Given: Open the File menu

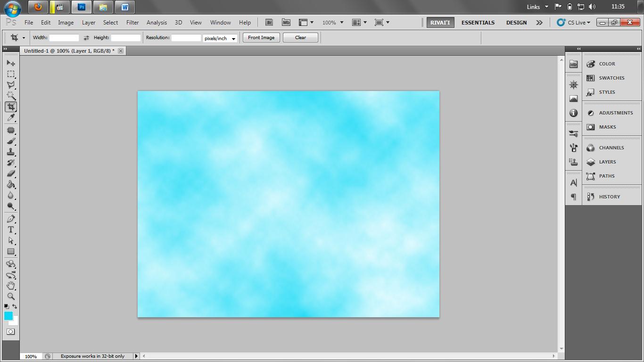Looking at the screenshot, I should (x=29, y=22).
